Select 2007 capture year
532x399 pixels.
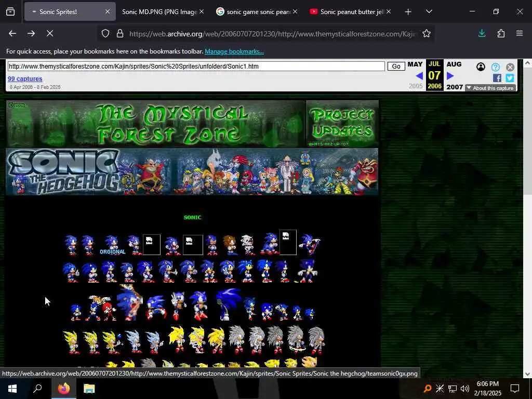coord(455,87)
